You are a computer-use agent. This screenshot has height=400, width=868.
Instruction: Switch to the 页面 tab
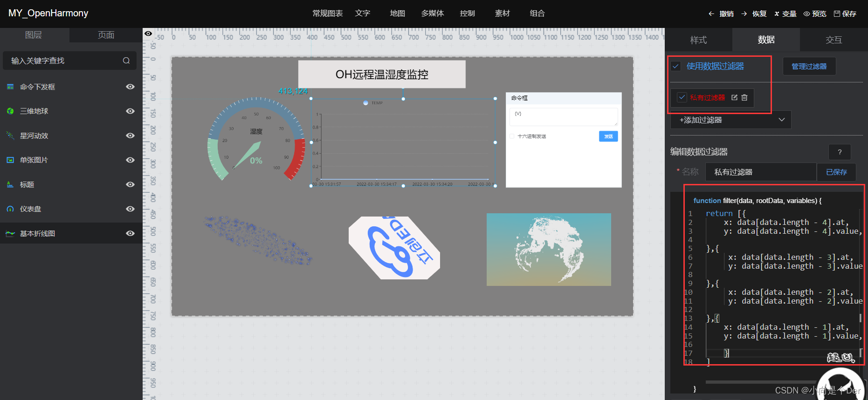point(106,35)
